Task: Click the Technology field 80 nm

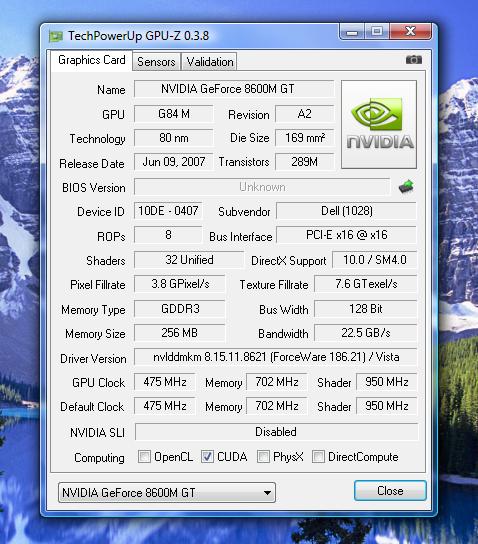Action: [173, 138]
